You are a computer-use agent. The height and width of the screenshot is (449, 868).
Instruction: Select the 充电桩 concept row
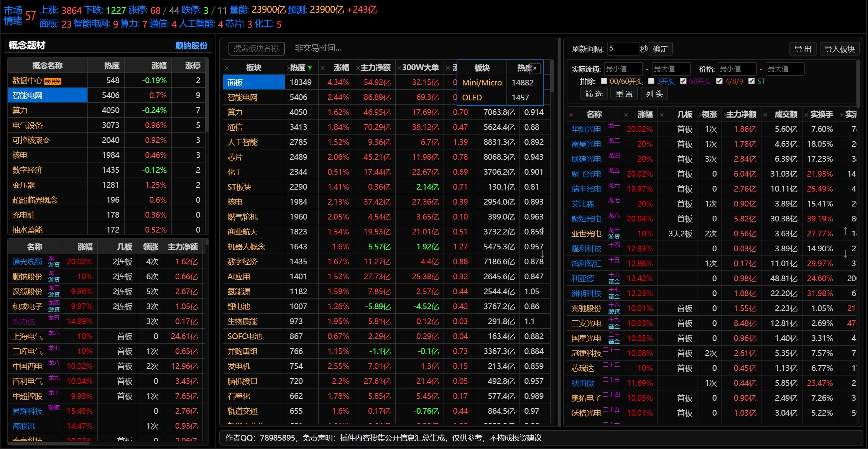[107, 215]
